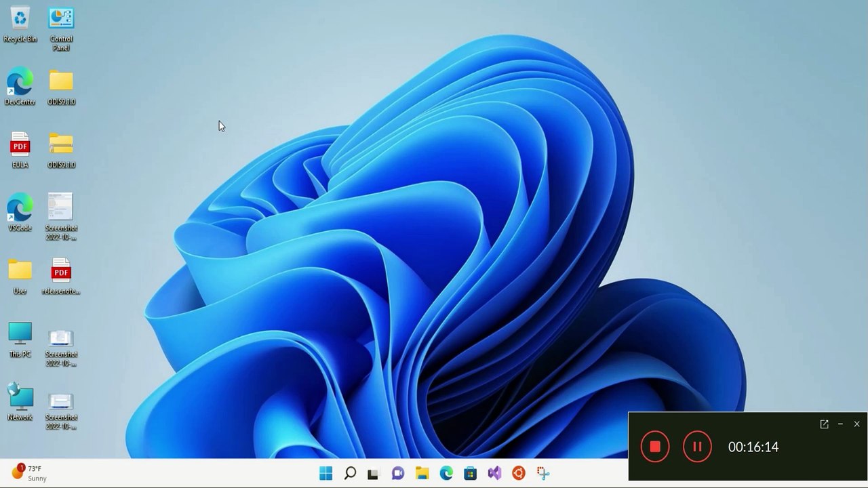Open the weather widget showing 73°F Sunny
The height and width of the screenshot is (488, 868).
[x=29, y=473]
